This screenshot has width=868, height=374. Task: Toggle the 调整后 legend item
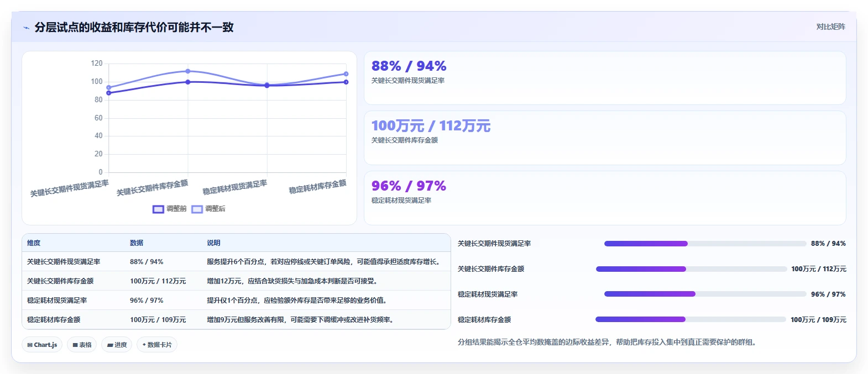click(x=208, y=209)
